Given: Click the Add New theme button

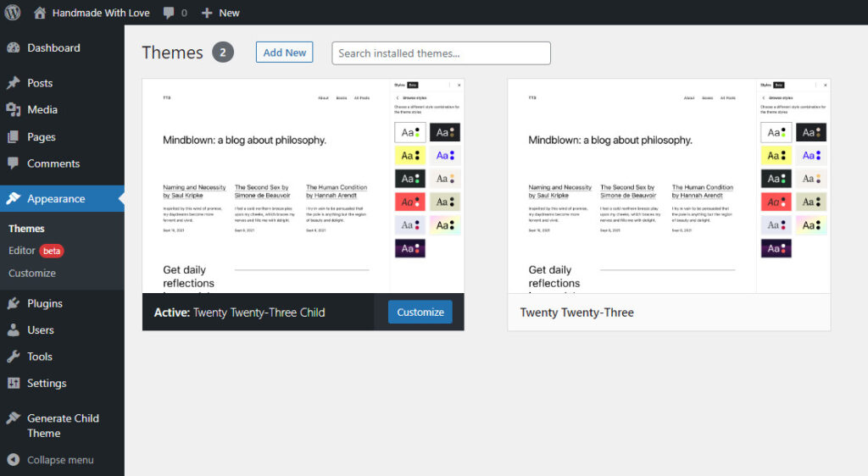Looking at the screenshot, I should point(285,53).
